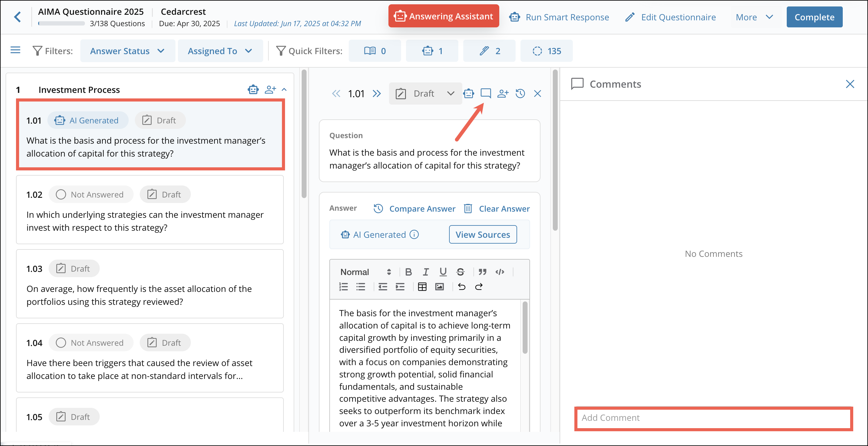Select question 1.02 about underlying strategies
The image size is (868, 446).
[150, 209]
